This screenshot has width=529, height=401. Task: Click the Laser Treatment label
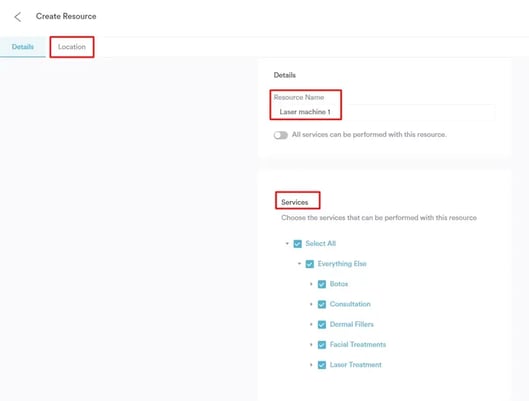pyautogui.click(x=356, y=365)
